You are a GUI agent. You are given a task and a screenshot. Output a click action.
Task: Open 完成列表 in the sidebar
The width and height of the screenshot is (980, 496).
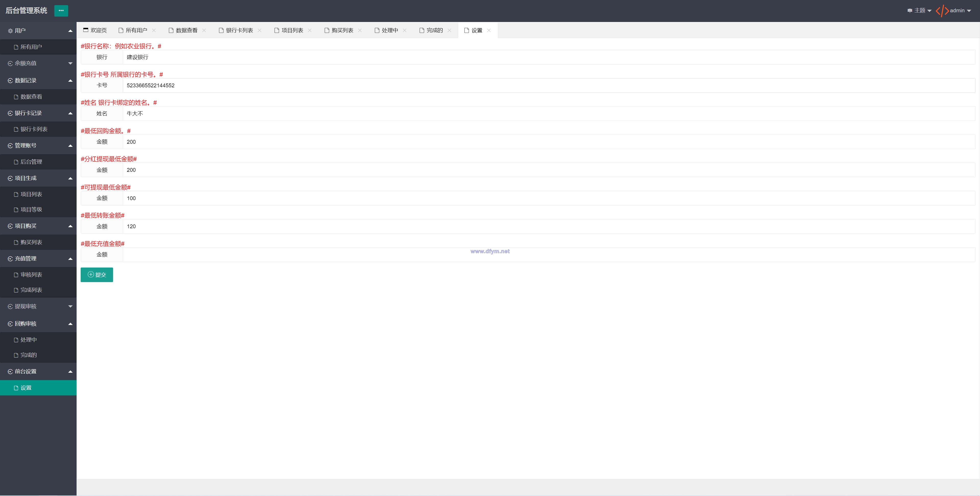38,290
